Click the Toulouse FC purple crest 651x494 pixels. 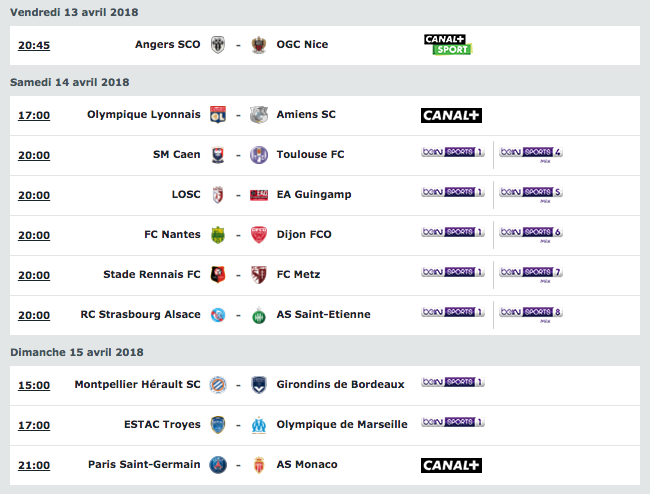point(259,155)
